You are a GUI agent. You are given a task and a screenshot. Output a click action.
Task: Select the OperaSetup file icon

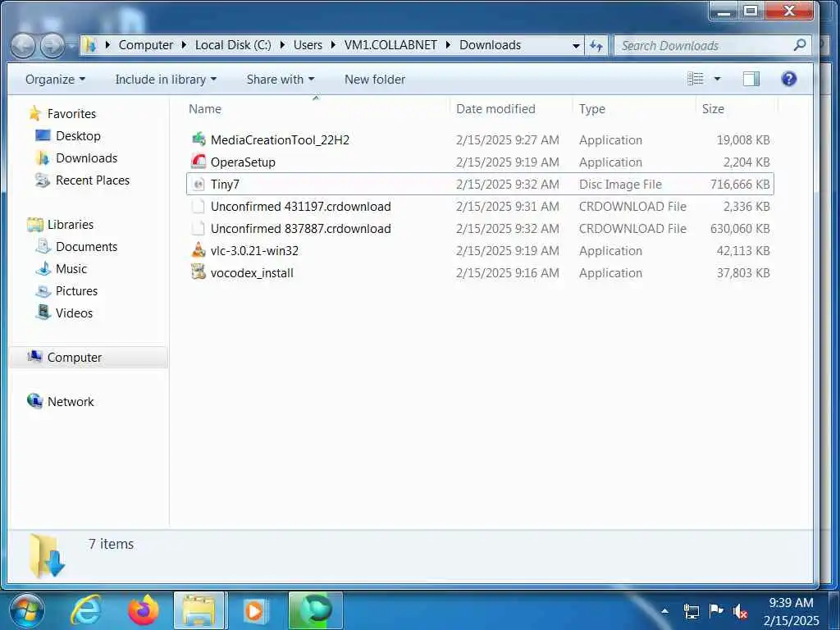point(199,162)
